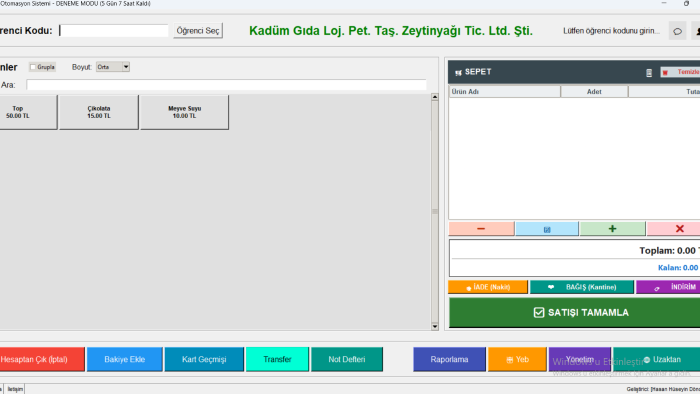Screen dimensions: 700x394
Task: Click the blue quantity edit button
Action: [547, 229]
